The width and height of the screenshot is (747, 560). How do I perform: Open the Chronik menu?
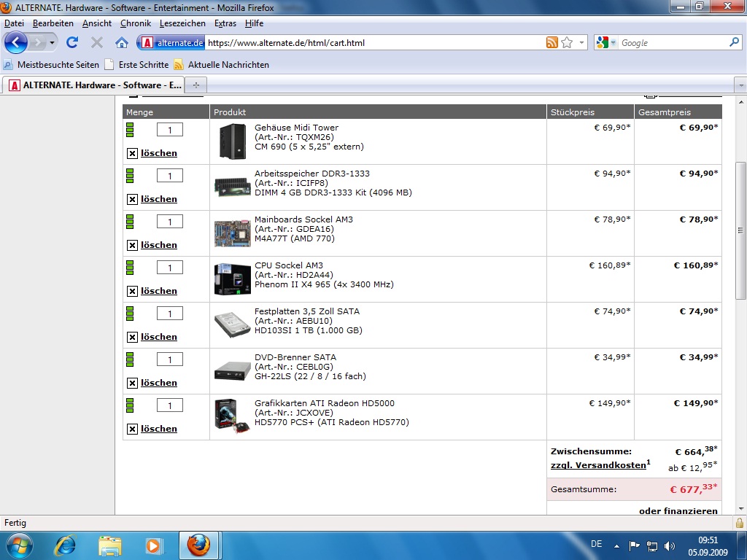(x=136, y=23)
